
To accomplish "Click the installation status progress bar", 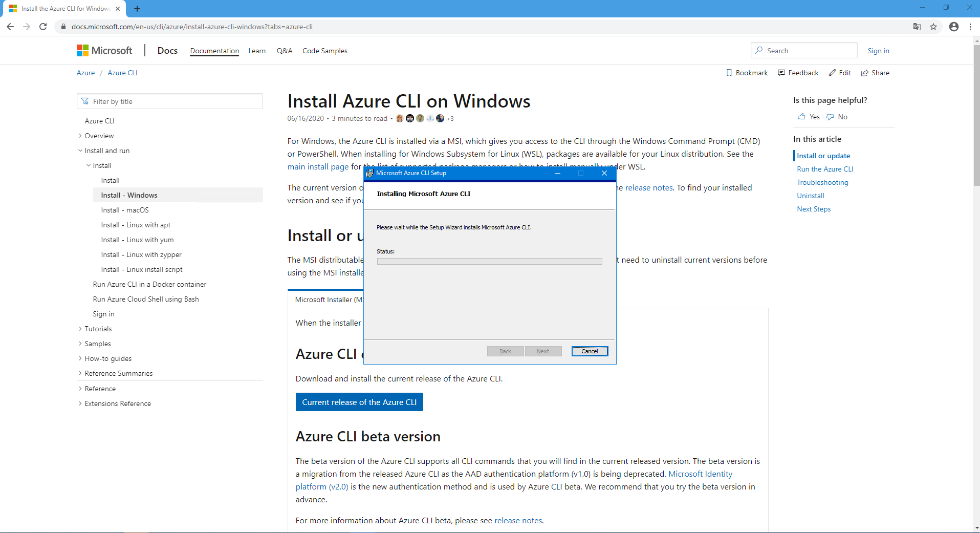I will coord(489,262).
